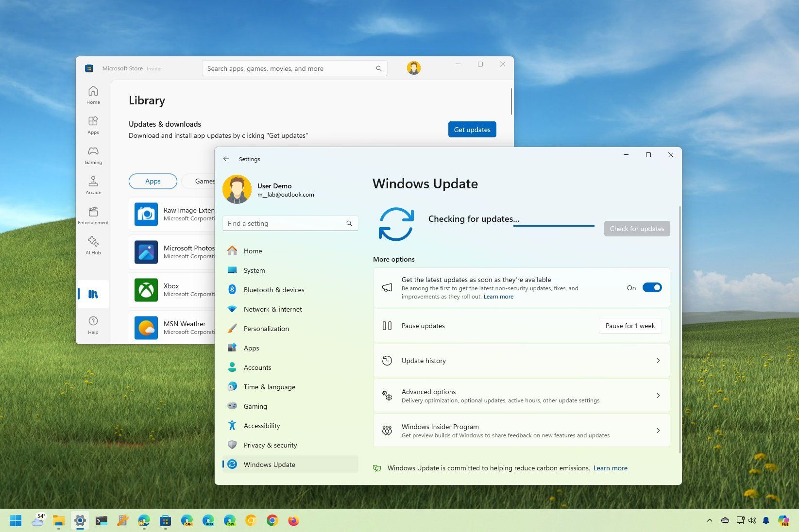799x532 pixels.
Task: Pause updates for 1 week
Action: click(629, 326)
